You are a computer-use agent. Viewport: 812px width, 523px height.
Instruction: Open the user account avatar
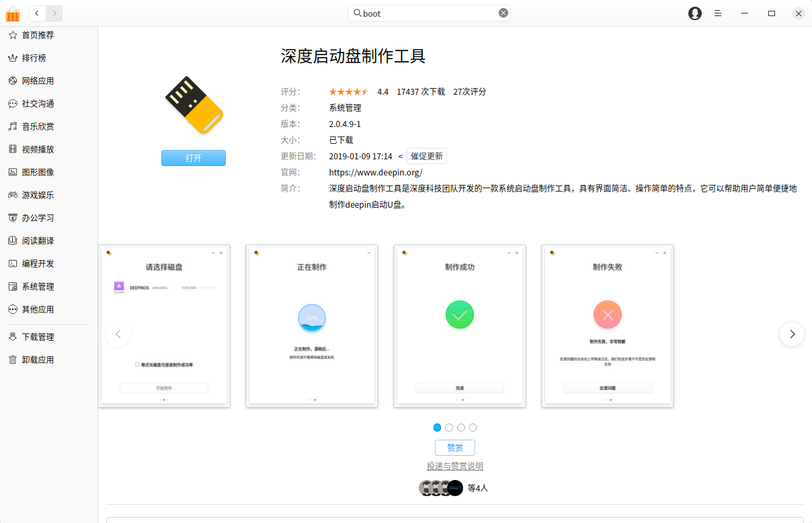[x=695, y=13]
